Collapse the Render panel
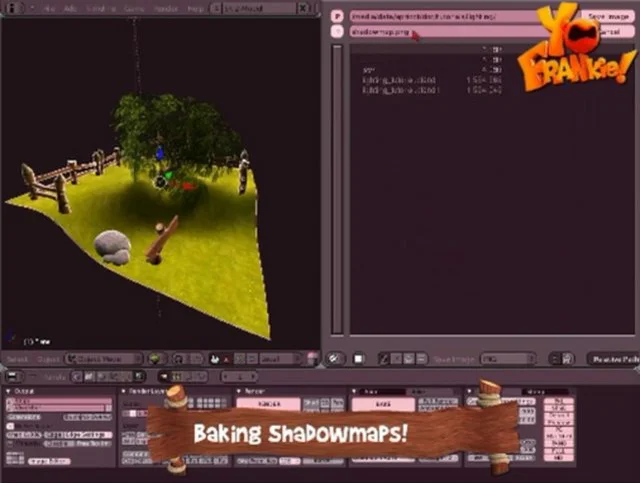 coord(239,391)
